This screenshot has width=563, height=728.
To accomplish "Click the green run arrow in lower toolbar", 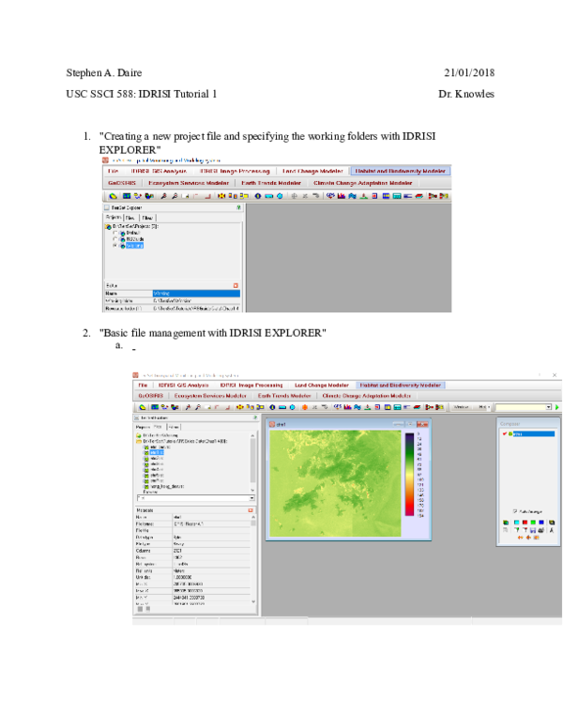I will pos(557,407).
